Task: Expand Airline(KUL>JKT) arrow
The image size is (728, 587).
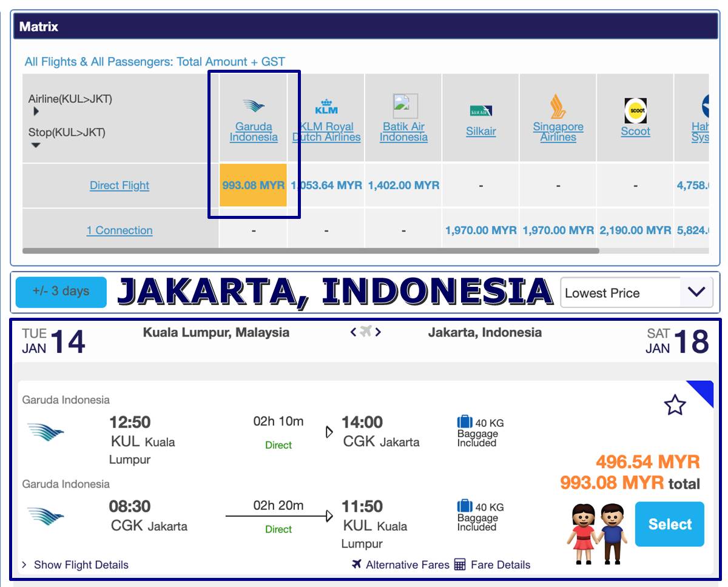Action: tap(36, 112)
